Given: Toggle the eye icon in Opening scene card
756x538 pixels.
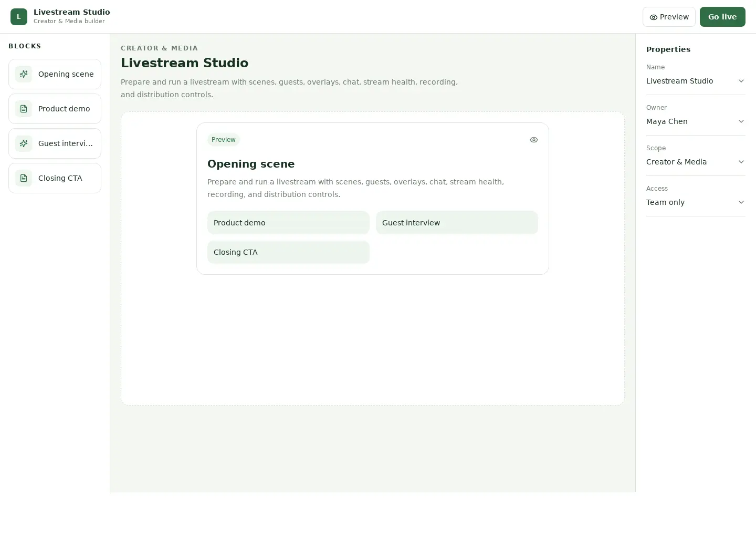Looking at the screenshot, I should (x=534, y=140).
